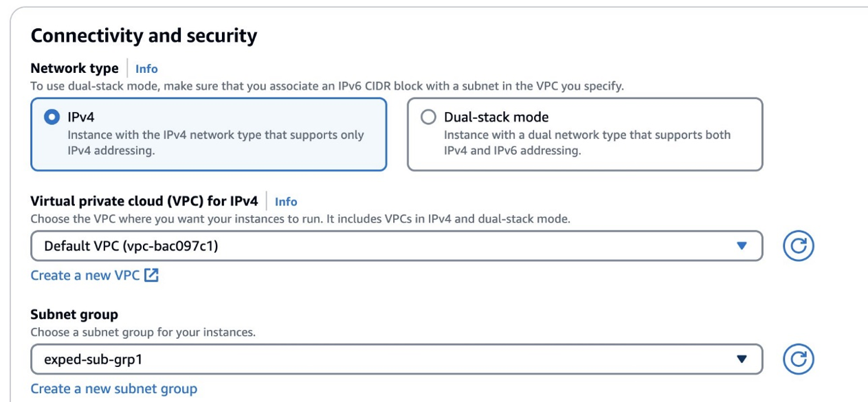
Task: Click the Dual-stack mode card description text
Action: 587,143
